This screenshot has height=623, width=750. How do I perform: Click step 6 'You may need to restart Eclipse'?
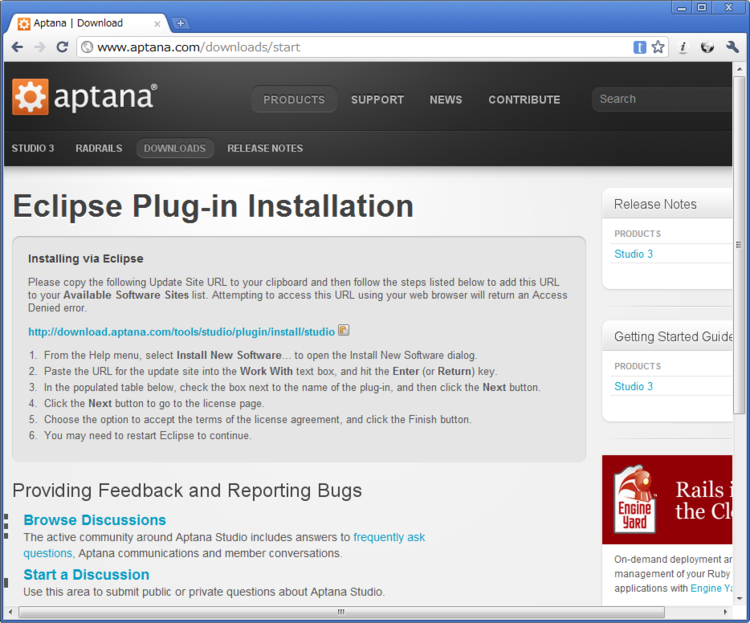[147, 436]
